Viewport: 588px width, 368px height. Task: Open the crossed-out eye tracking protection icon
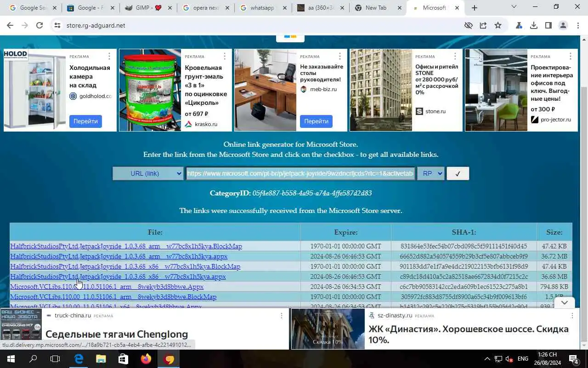[469, 26]
